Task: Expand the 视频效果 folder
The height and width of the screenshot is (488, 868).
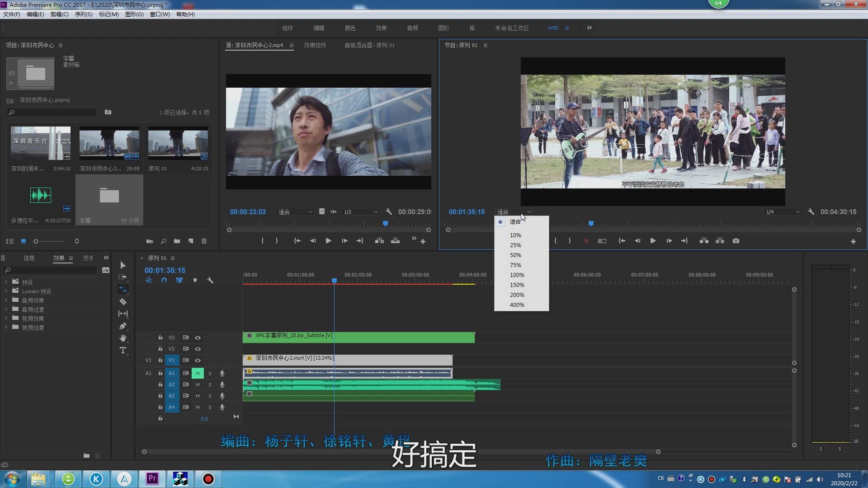Action: click(6, 318)
